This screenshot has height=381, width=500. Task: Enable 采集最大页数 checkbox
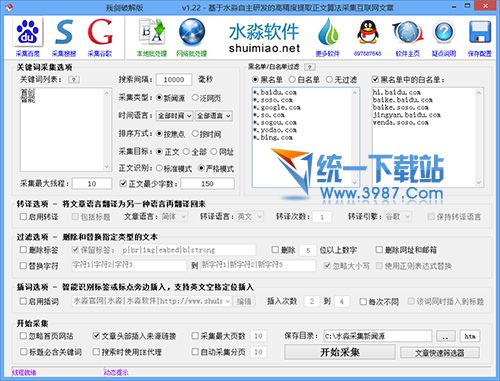pyautogui.click(x=195, y=336)
